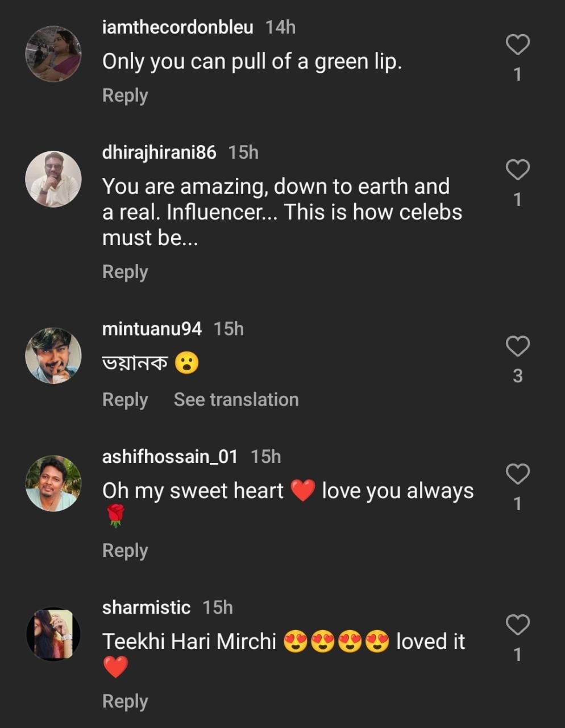Visit the dhirajhirani86 username link

tap(159, 152)
